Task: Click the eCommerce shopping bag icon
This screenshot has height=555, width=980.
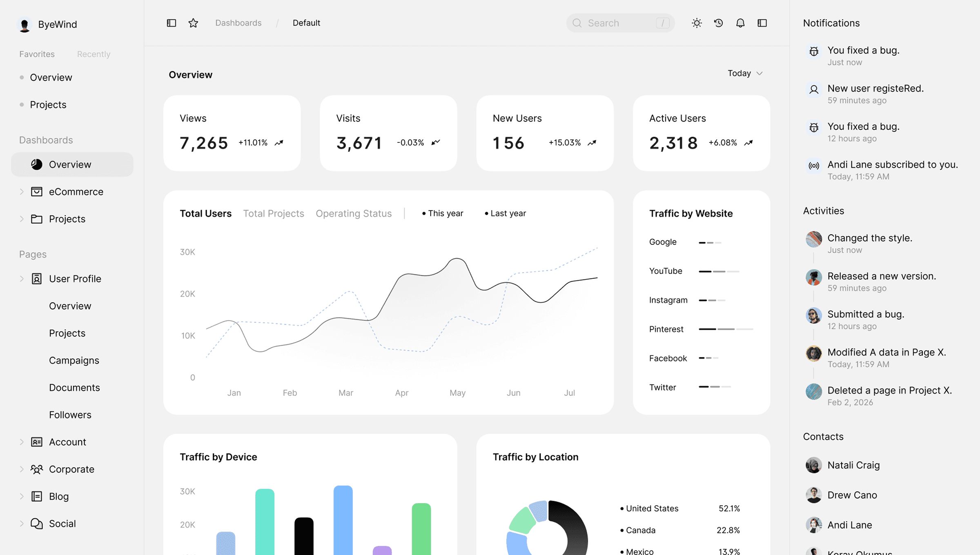Action: coord(37,191)
